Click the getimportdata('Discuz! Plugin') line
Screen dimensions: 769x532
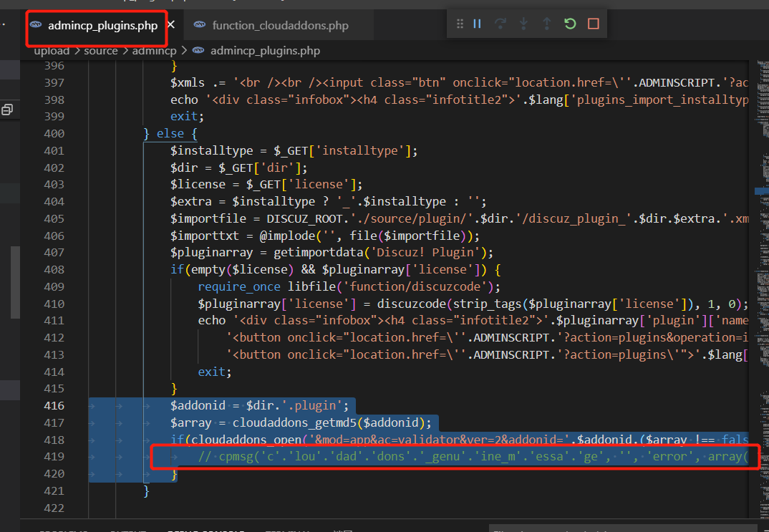332,253
